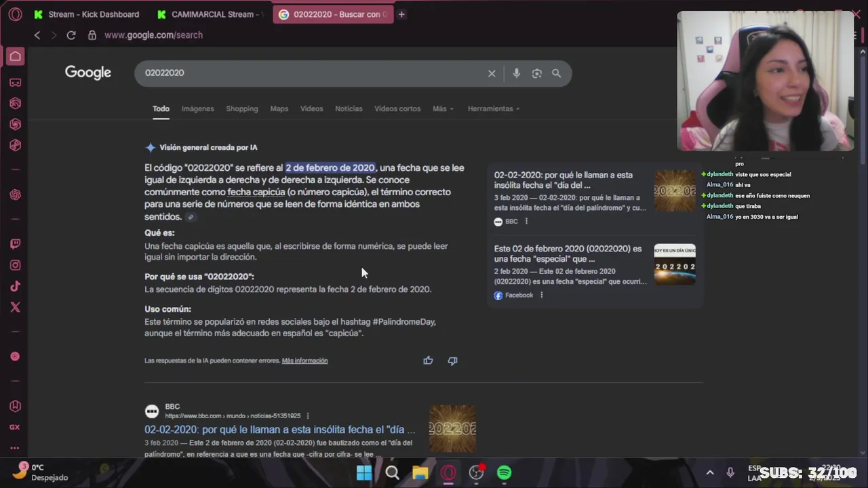Open BBC side card headline
Screen dimensions: 868x488
coord(564,180)
